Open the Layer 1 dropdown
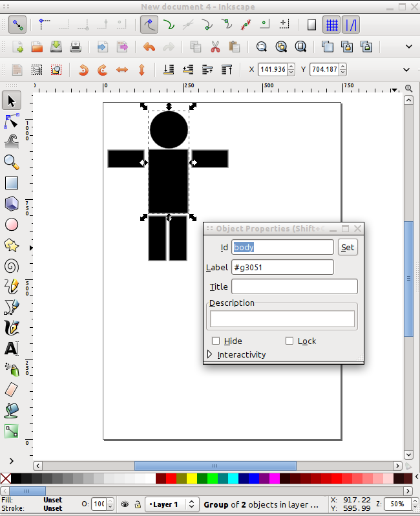Screen dimensions: 420x516 tap(171, 504)
